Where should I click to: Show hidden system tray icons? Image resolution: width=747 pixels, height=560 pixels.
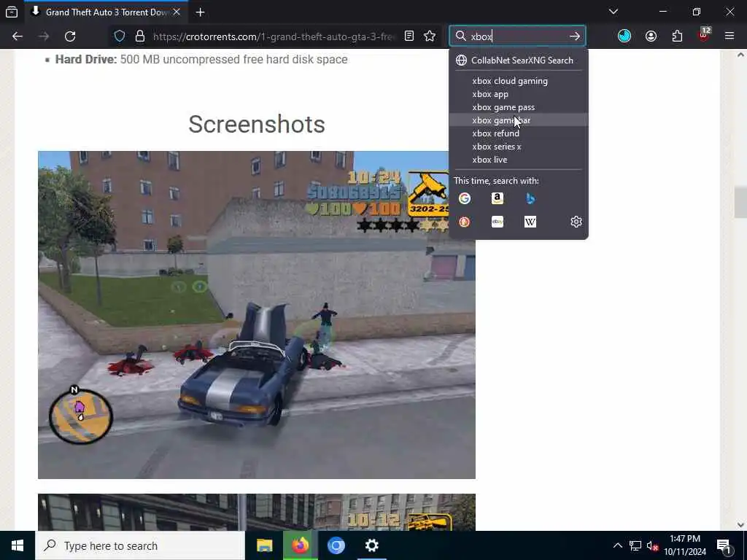(x=617, y=545)
